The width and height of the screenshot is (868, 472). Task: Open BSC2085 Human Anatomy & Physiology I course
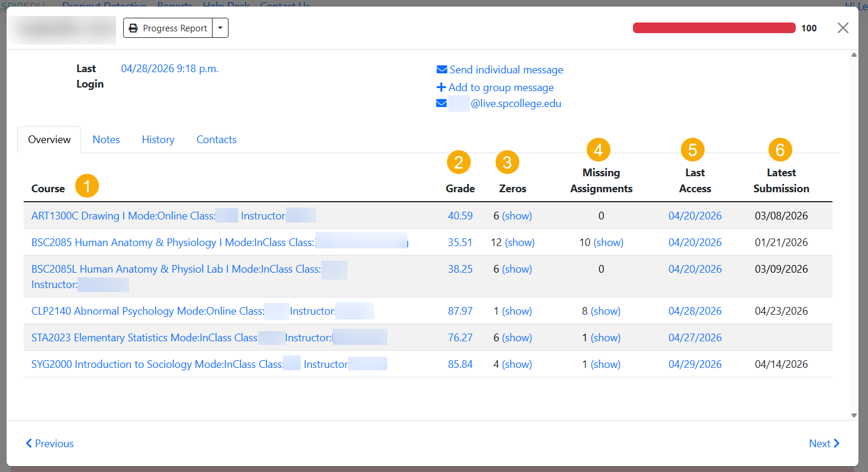pos(220,243)
